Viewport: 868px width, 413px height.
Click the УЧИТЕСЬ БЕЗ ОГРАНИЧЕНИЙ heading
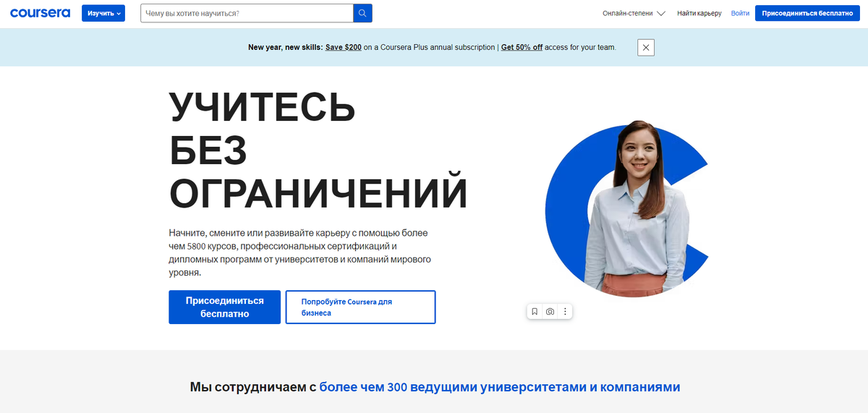[318, 150]
